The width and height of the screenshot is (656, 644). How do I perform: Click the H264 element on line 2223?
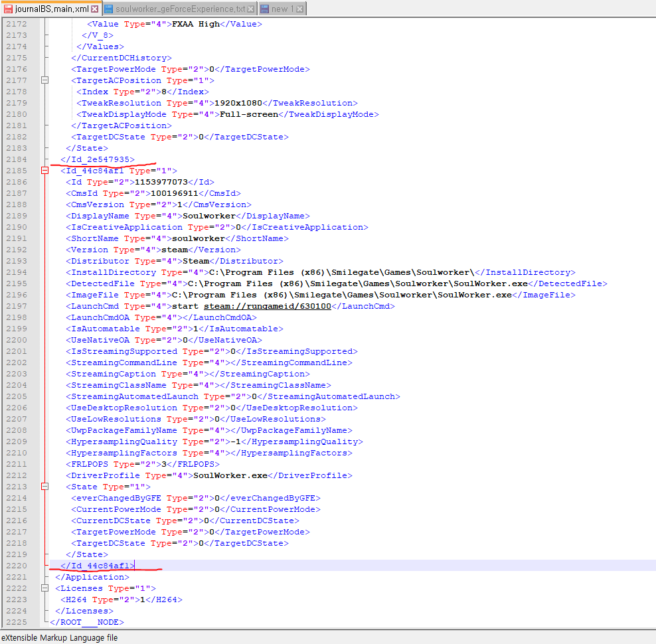pyautogui.click(x=122, y=600)
